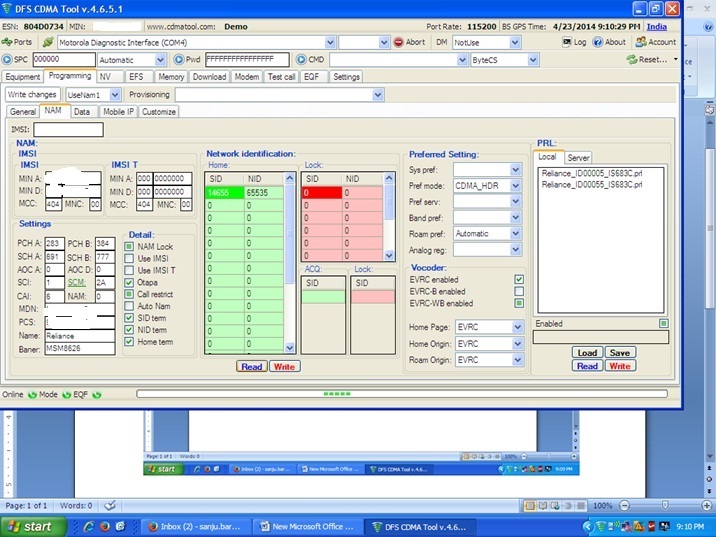Expand the Pref mode CDMA_HDR dropdown

tap(516, 186)
